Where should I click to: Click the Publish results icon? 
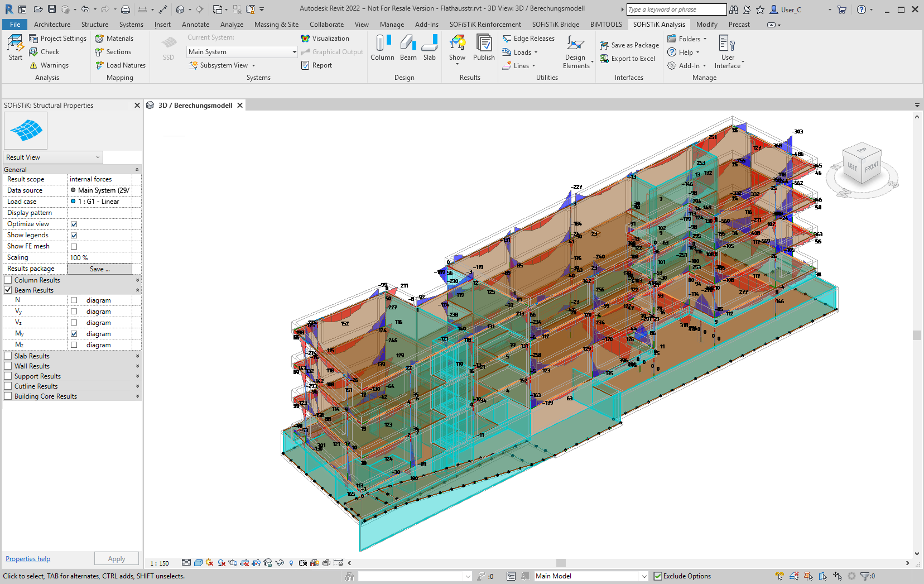coord(484,47)
